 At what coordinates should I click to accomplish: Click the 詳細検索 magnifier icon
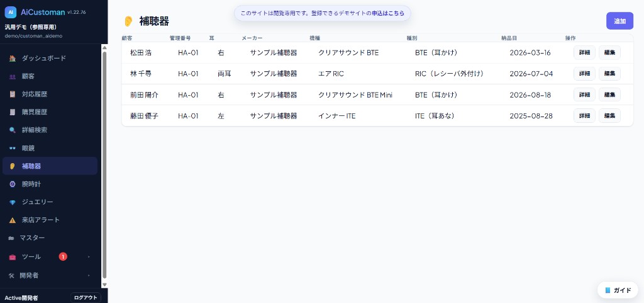[13, 130]
